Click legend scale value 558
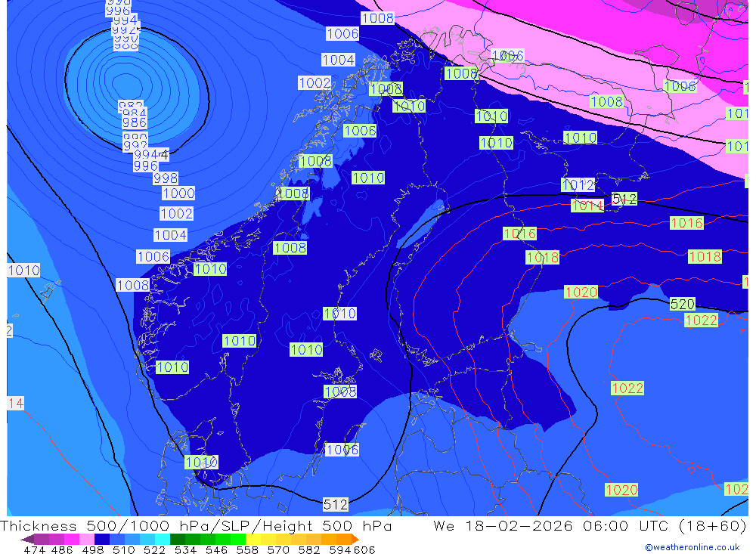 coord(247,549)
